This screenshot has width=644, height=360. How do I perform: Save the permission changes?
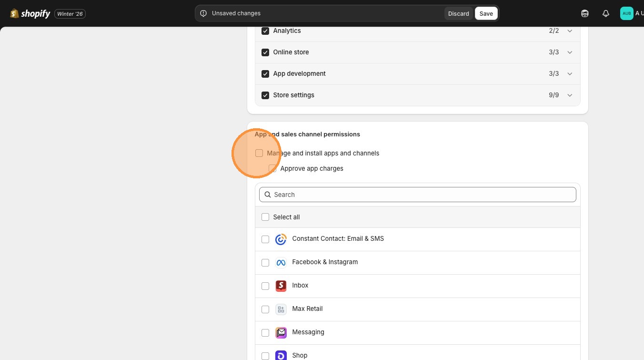click(486, 13)
